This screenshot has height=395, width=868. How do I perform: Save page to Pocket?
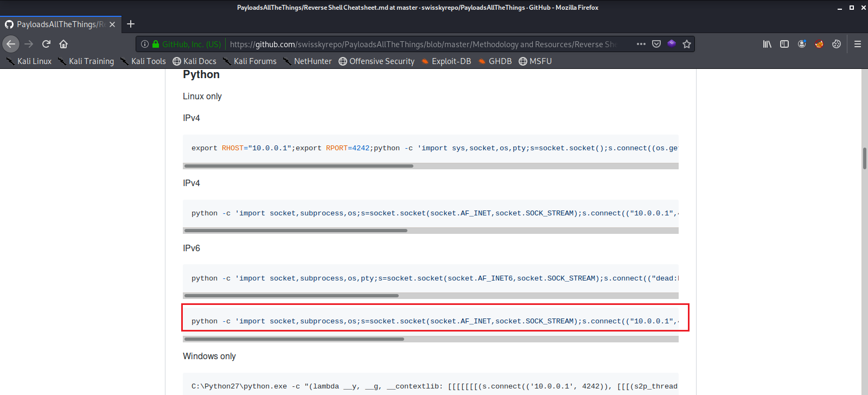[656, 44]
